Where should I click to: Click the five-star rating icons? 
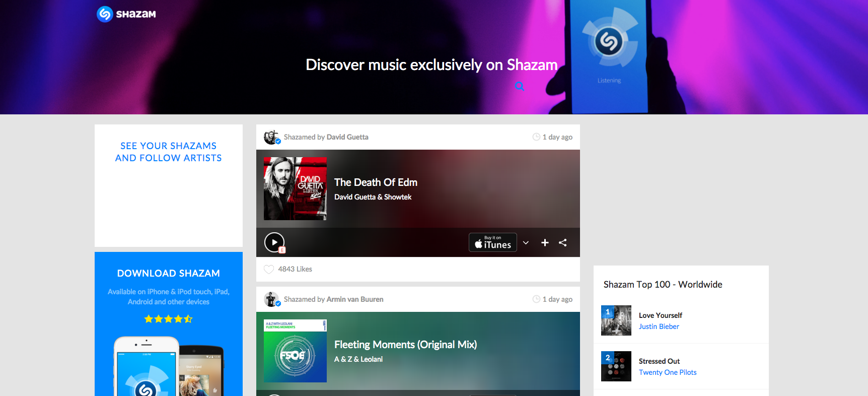tap(168, 319)
